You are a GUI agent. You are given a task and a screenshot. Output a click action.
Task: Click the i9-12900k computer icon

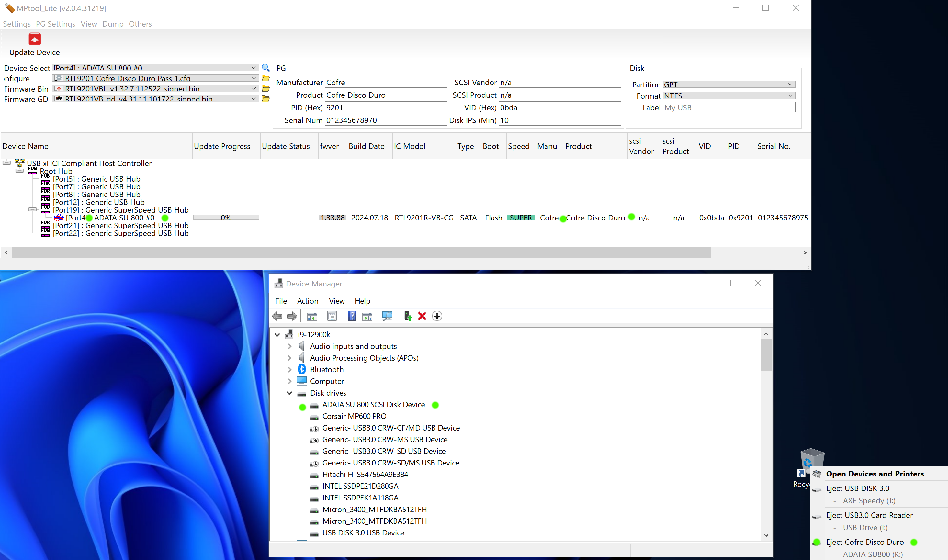click(x=289, y=334)
